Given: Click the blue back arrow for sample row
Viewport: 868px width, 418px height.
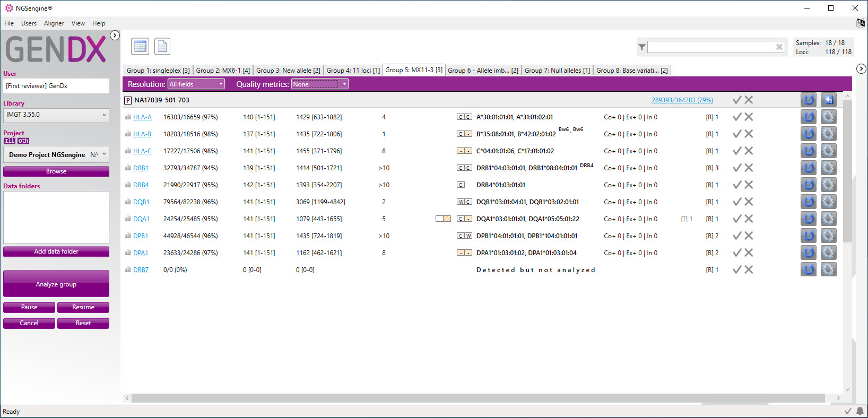Looking at the screenshot, I should (x=829, y=100).
